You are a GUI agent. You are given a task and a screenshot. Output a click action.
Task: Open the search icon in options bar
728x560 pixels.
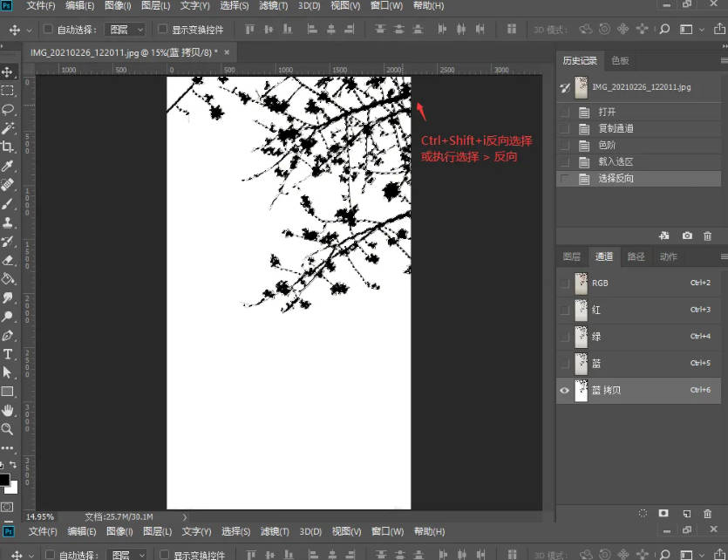click(x=664, y=29)
